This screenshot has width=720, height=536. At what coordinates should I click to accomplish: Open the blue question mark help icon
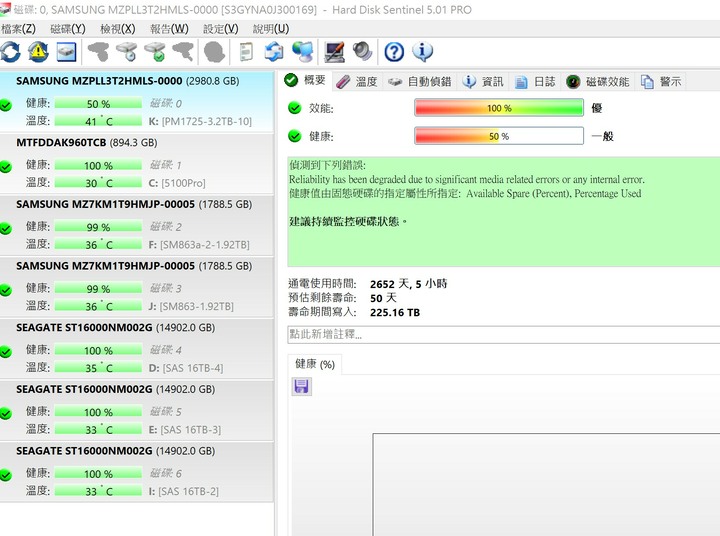tap(394, 52)
